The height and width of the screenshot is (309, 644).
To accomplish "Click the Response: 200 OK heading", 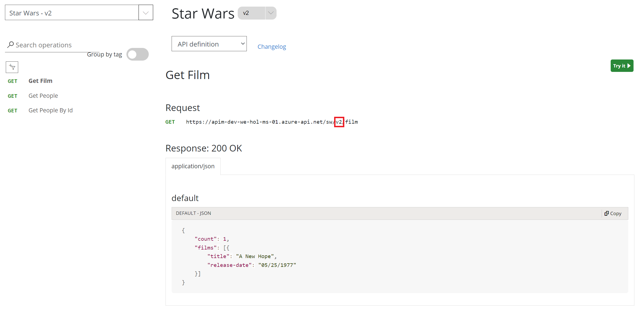I will (x=204, y=148).
